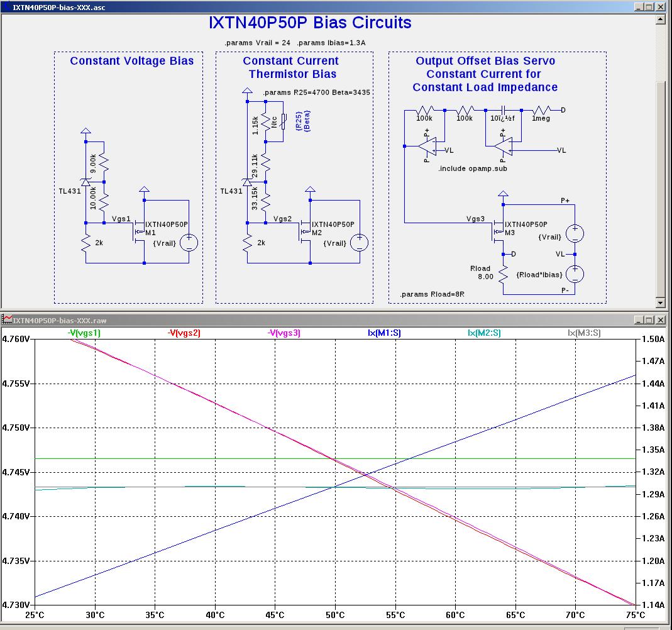Select the -V(vgs3) trace label
Image resolution: width=672 pixels, height=630 pixels.
[x=284, y=333]
